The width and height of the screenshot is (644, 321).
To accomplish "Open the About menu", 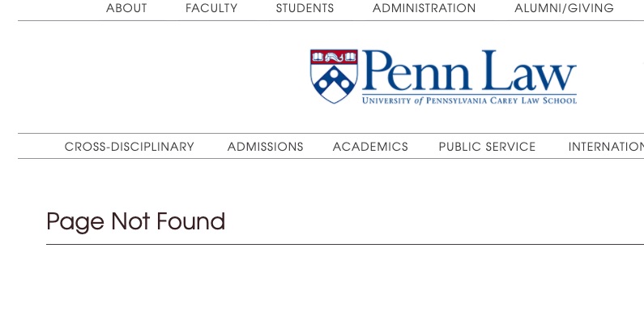I will (126, 8).
